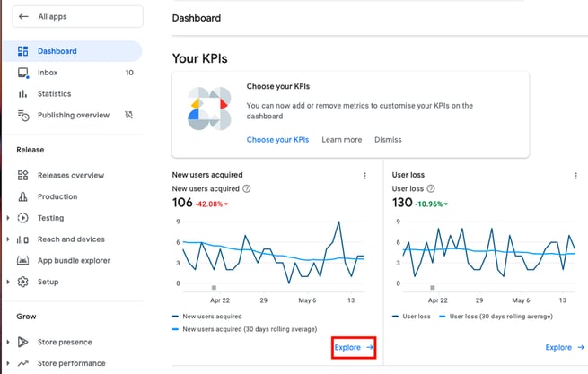Expand the Store presence section

point(8,343)
